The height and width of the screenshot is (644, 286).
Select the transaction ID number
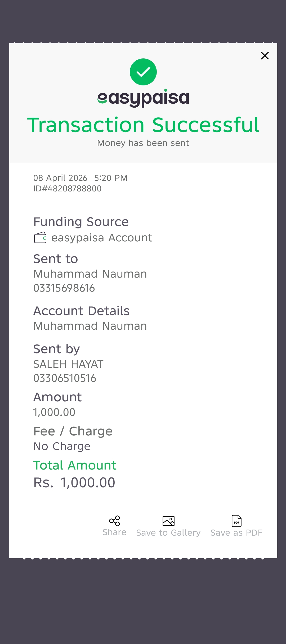[x=67, y=189]
